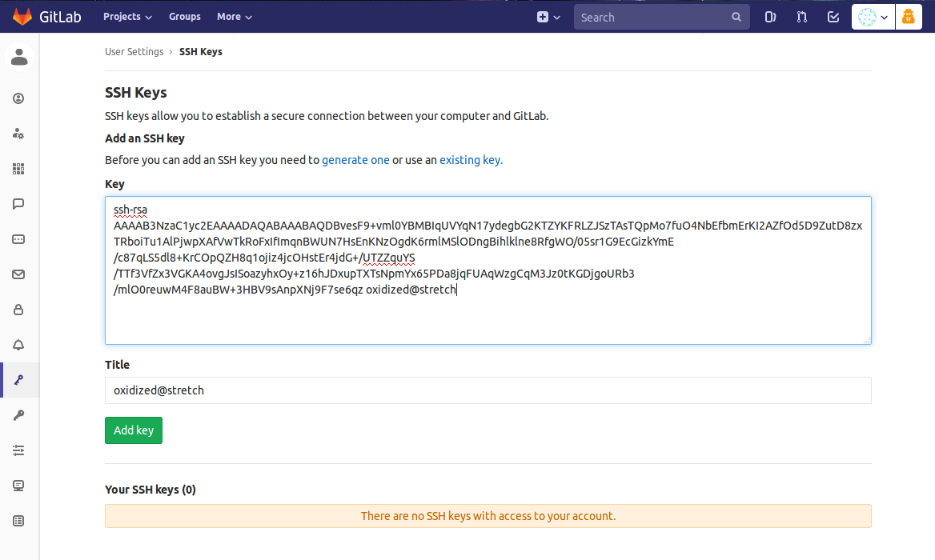This screenshot has height=560, width=935.
Task: Click into the Title input field
Action: [488, 390]
